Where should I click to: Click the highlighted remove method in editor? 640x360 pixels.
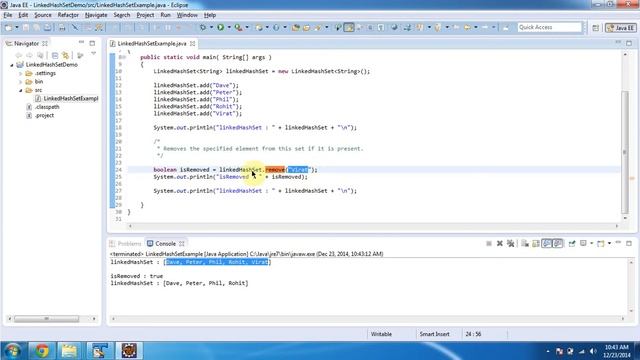[x=275, y=170]
